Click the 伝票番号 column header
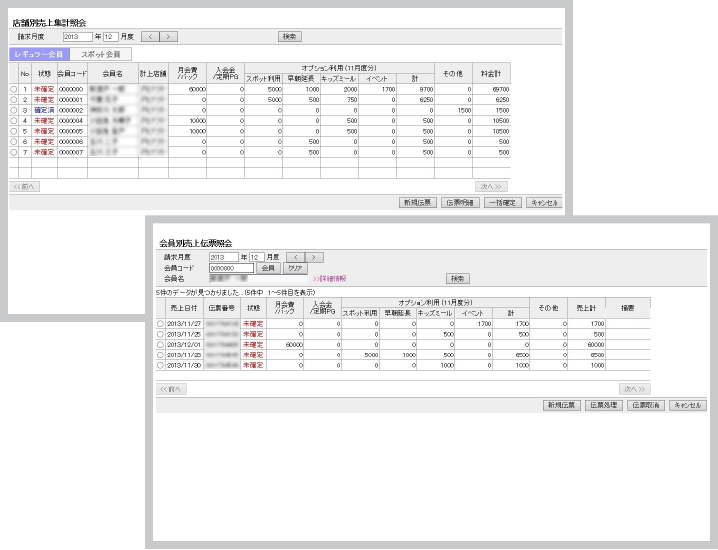Image resolution: width=718 pixels, height=550 pixels. click(222, 308)
